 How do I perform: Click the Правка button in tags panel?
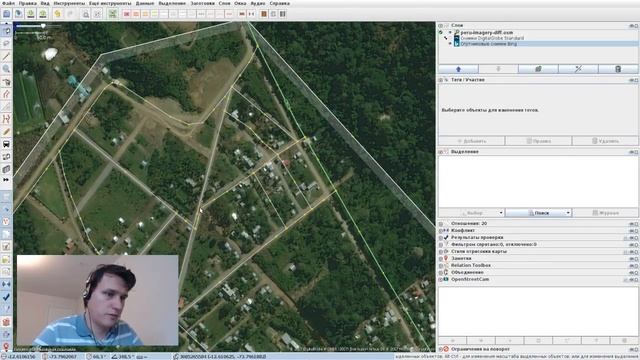click(x=538, y=141)
